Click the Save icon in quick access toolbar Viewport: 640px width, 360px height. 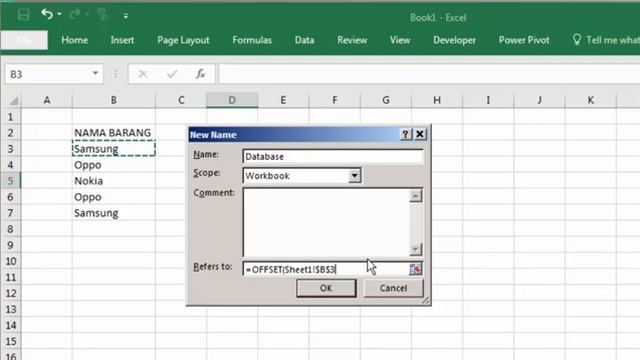24,15
